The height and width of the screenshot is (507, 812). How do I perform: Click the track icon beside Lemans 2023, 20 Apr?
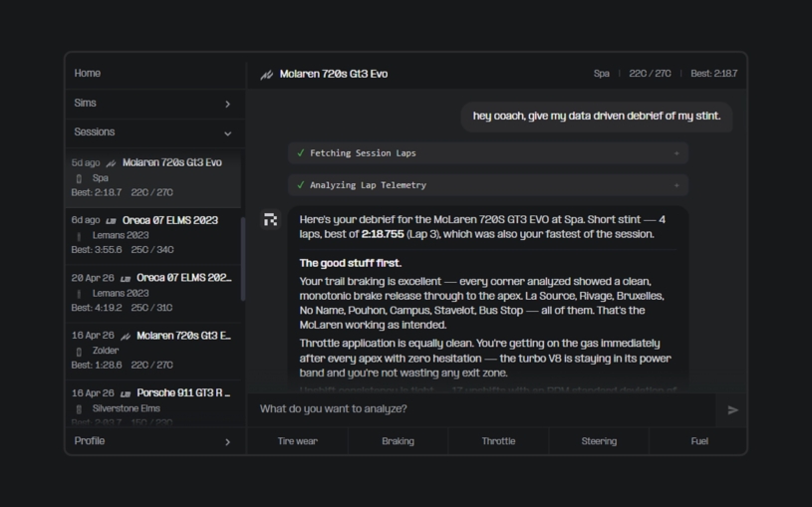pos(80,294)
